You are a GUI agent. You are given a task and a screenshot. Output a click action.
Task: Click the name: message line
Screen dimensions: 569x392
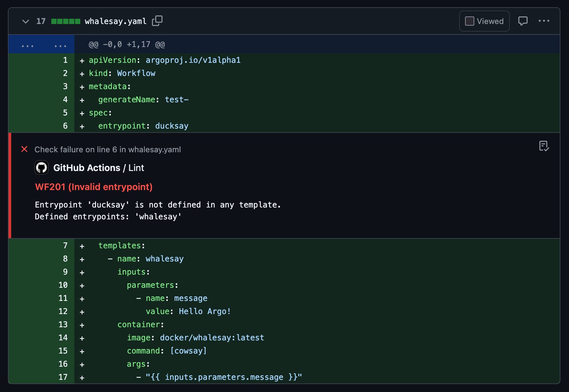click(317, 298)
